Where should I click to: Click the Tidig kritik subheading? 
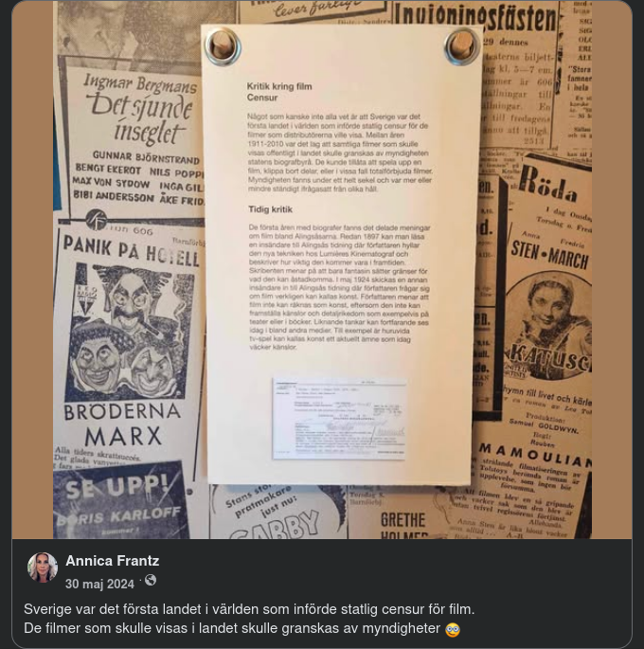(x=270, y=209)
